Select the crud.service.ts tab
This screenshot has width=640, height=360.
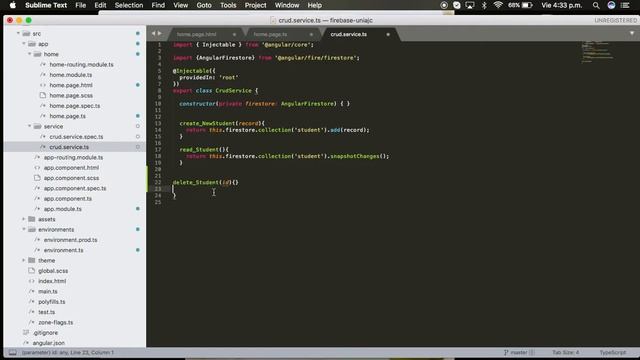[349, 34]
